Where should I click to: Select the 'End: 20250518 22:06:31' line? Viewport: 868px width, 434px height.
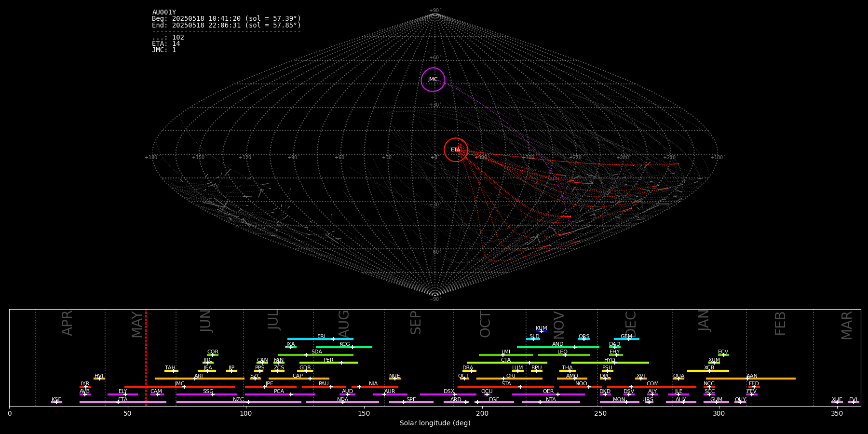(x=227, y=25)
